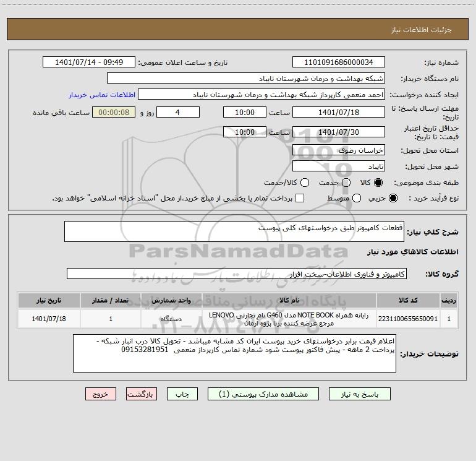Click the استان محل تحویل field خراسان رضوی
This screenshot has width=476, height=461.
click(339, 150)
